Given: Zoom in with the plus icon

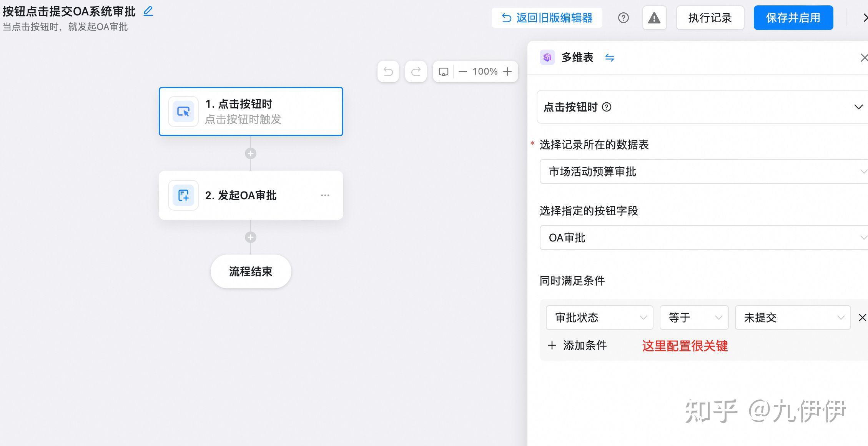Looking at the screenshot, I should coord(507,72).
